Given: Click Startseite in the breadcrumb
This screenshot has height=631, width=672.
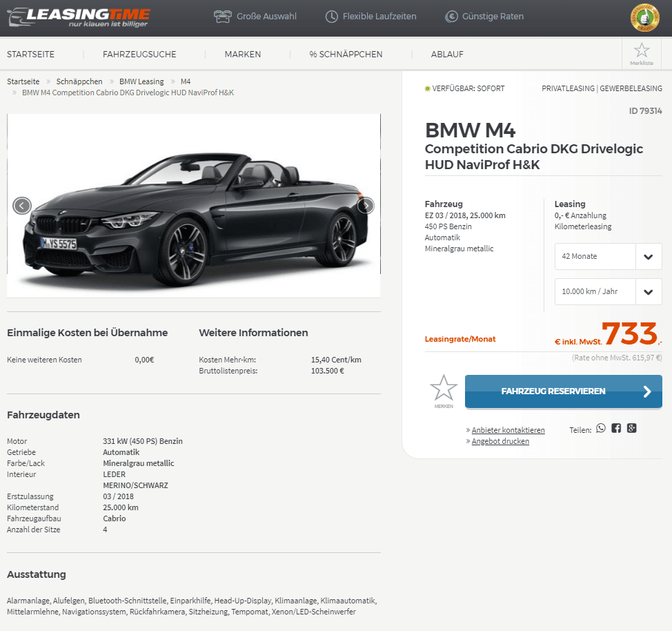Looking at the screenshot, I should (x=23, y=81).
